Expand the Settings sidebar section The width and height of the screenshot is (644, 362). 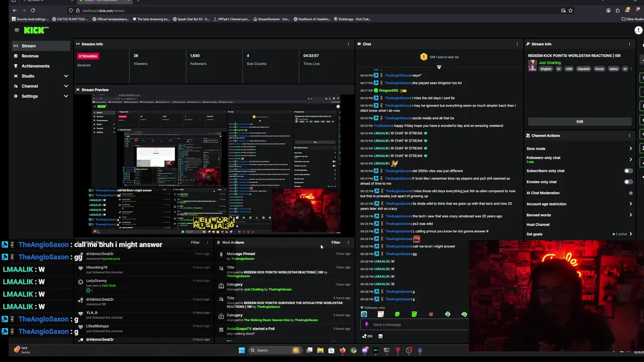[x=41, y=96]
